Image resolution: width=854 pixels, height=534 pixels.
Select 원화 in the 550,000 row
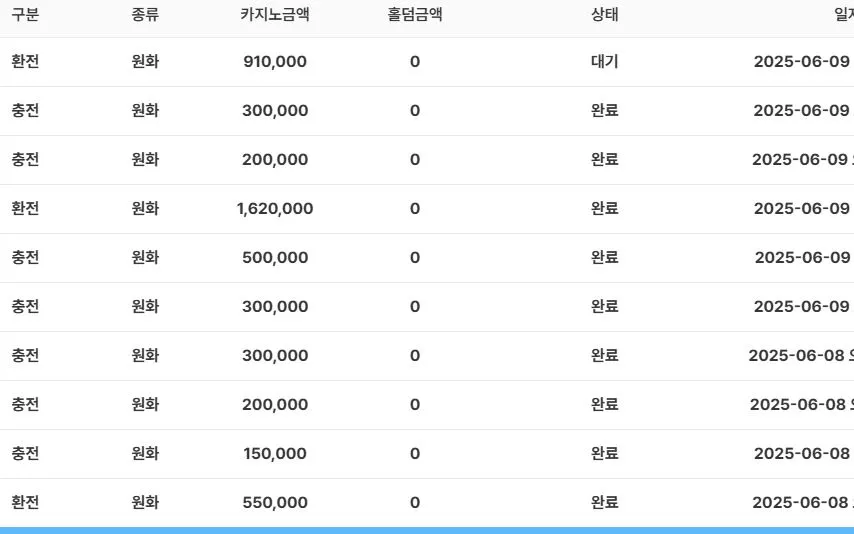pos(145,502)
